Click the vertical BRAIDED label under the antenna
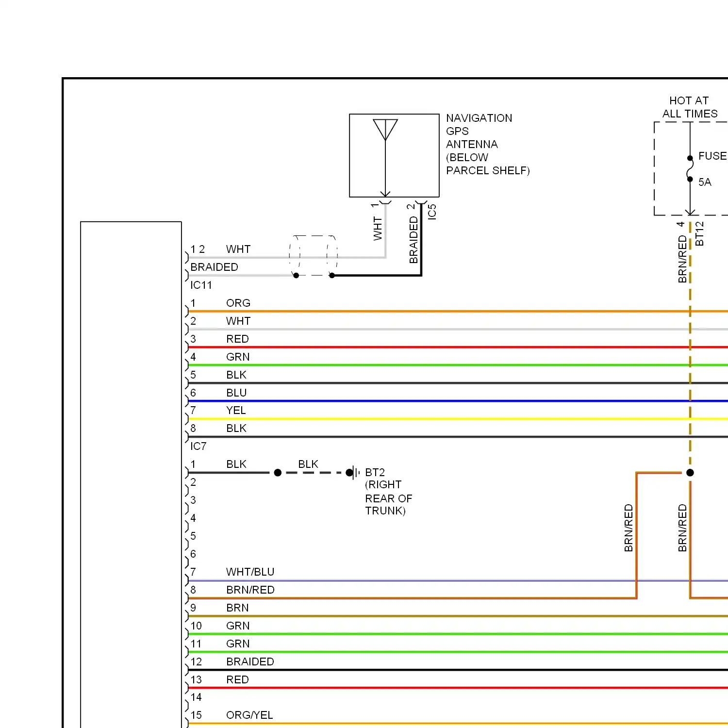Viewport: 728px width, 728px height. coord(414,240)
